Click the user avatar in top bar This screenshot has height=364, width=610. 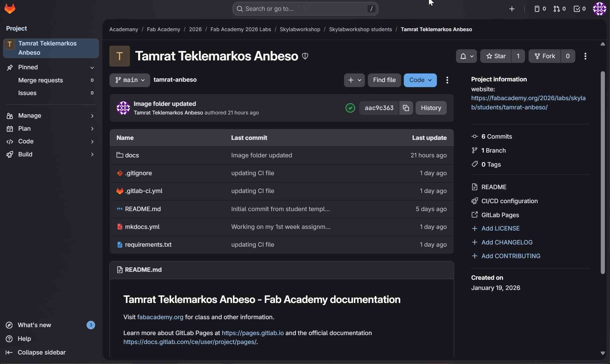pos(599,9)
